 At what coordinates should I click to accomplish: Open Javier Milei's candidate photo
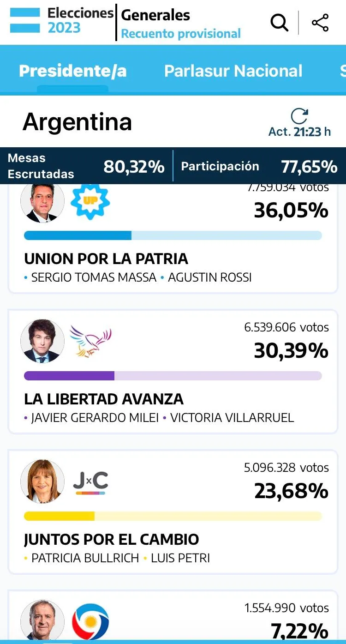(x=42, y=341)
